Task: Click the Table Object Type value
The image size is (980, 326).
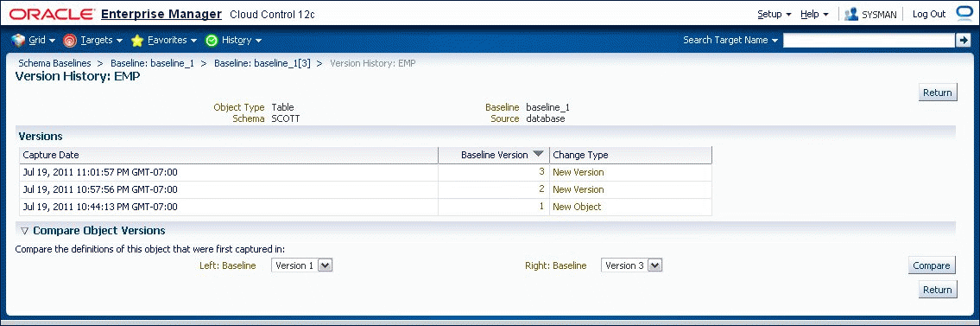Action: [282, 107]
